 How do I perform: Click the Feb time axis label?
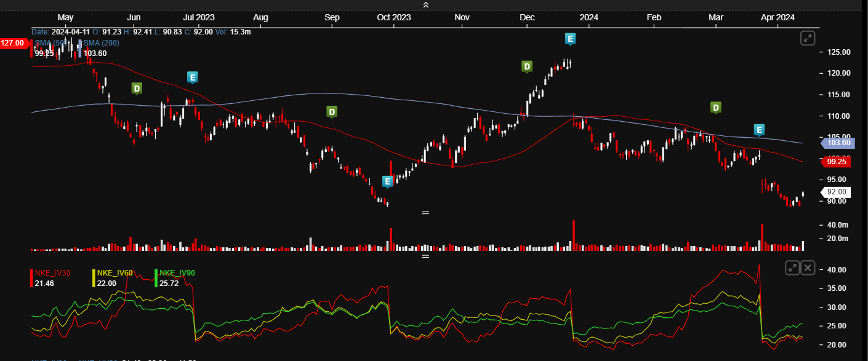pos(654,17)
